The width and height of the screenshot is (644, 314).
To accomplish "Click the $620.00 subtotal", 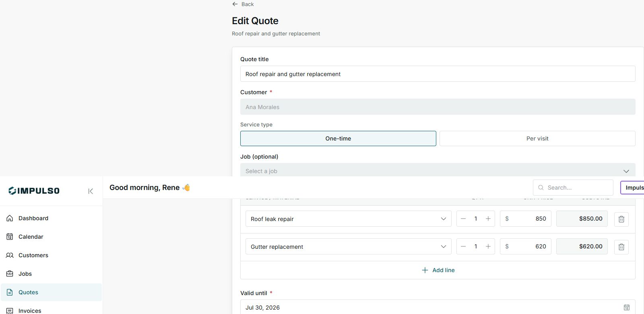I will (582, 246).
